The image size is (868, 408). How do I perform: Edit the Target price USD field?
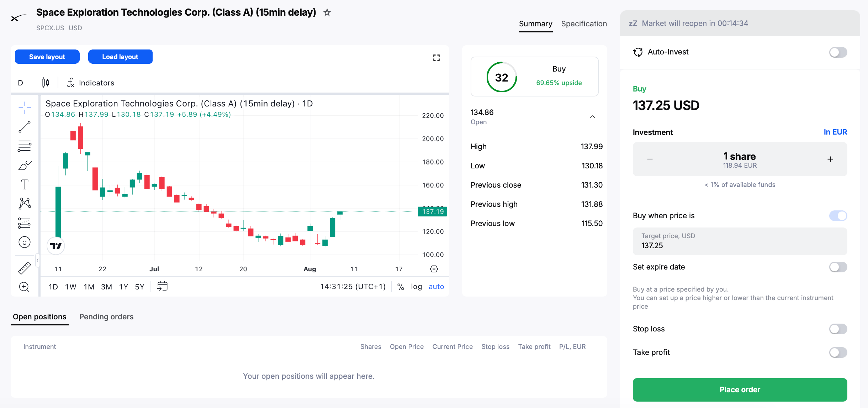click(x=740, y=241)
